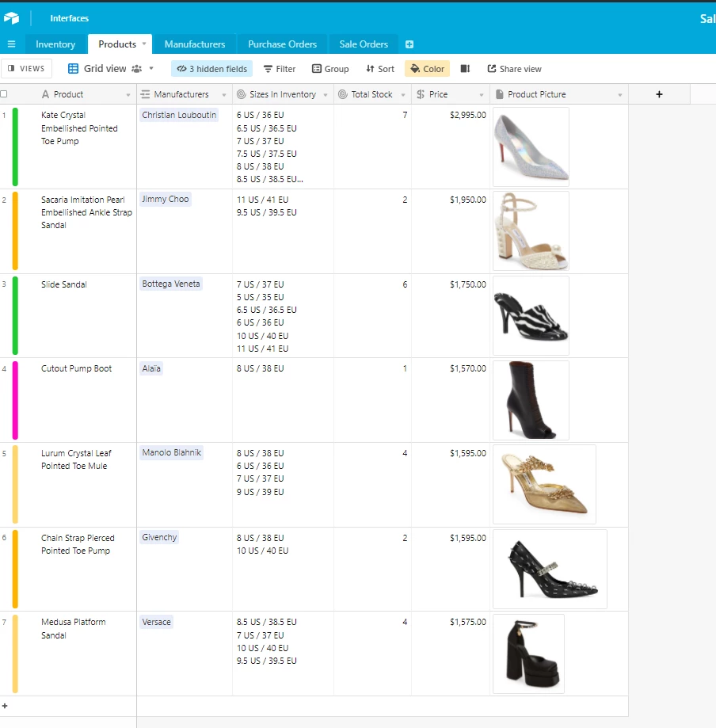Open Sizes In Inventory column menu arrow

tap(326, 95)
